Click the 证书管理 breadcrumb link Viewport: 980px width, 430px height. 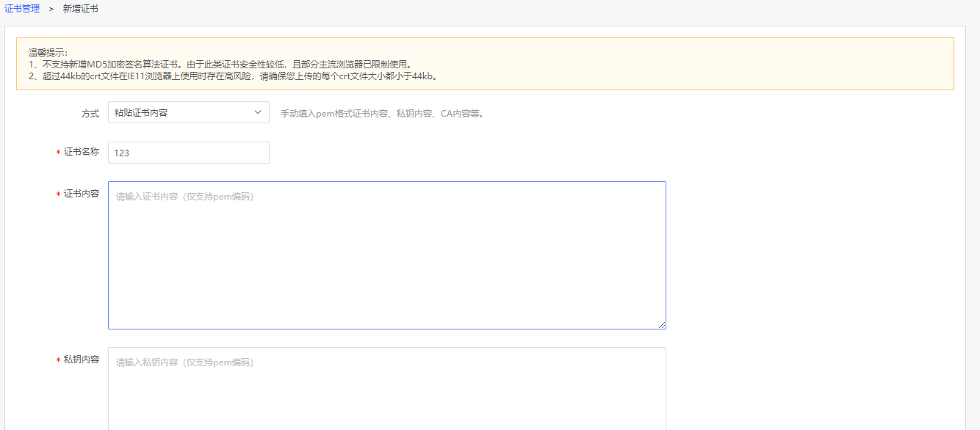pos(22,9)
